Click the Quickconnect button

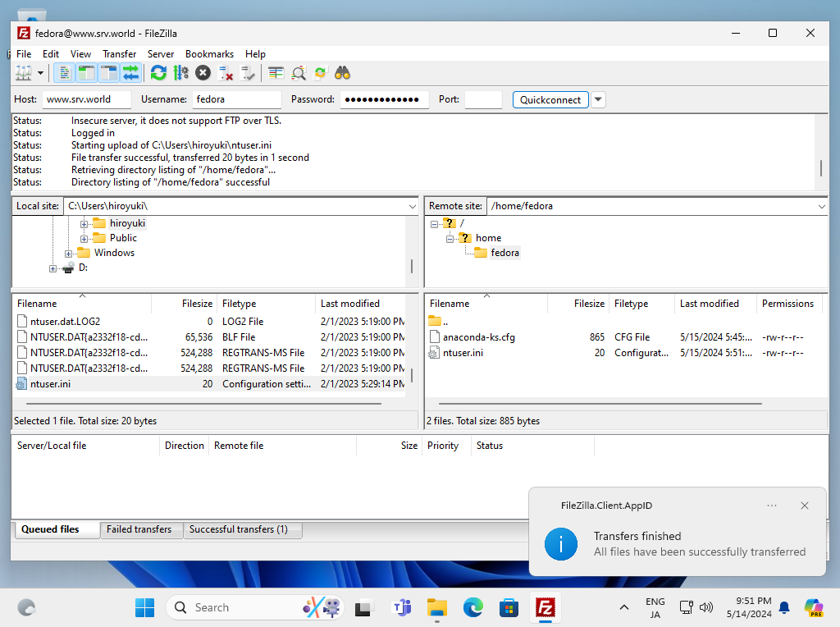(x=550, y=99)
